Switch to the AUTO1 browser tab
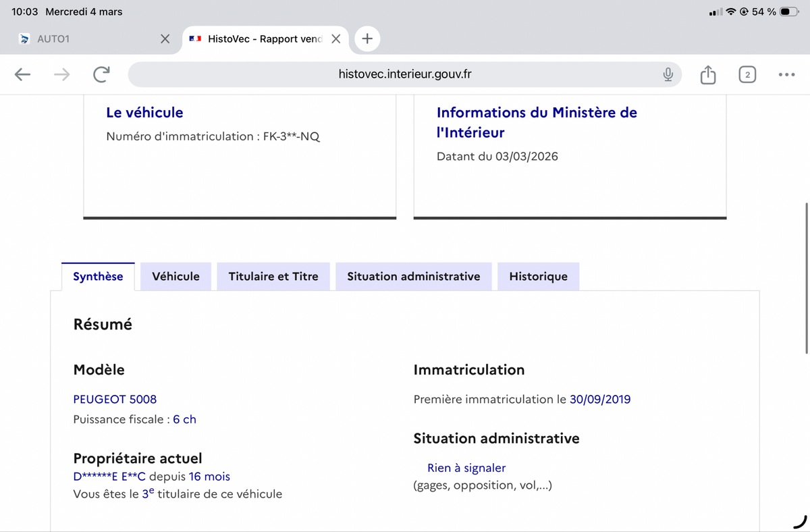The width and height of the screenshot is (810, 532). pos(81,38)
